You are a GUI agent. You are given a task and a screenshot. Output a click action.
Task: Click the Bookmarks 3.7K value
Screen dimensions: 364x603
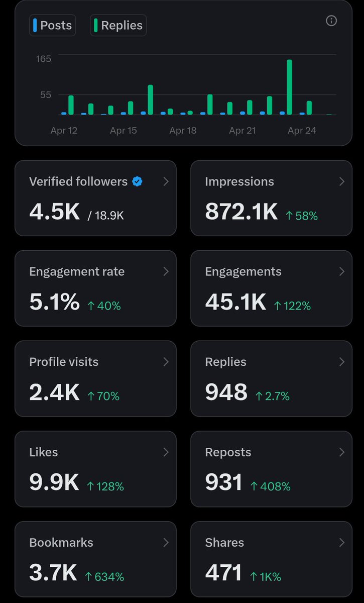coord(53,573)
